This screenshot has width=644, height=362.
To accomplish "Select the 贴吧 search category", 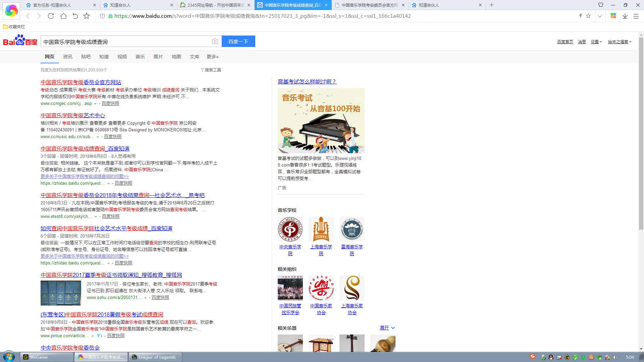I will [x=86, y=57].
